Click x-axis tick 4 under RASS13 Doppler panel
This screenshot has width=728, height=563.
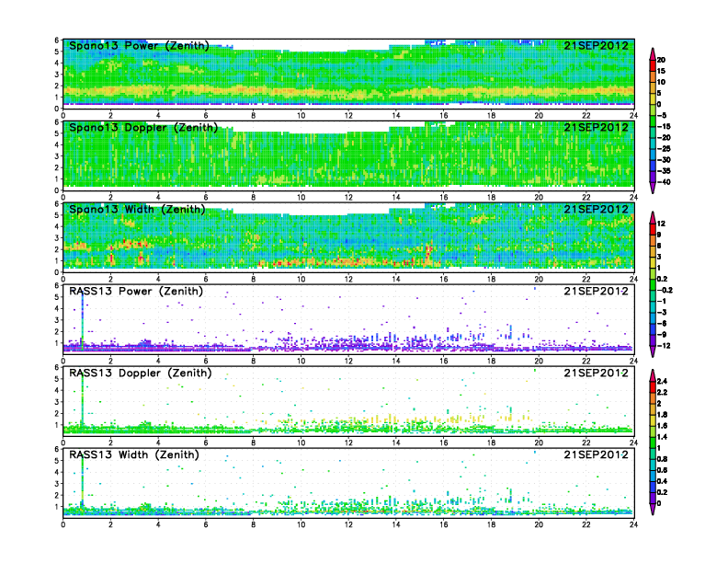pos(158,442)
